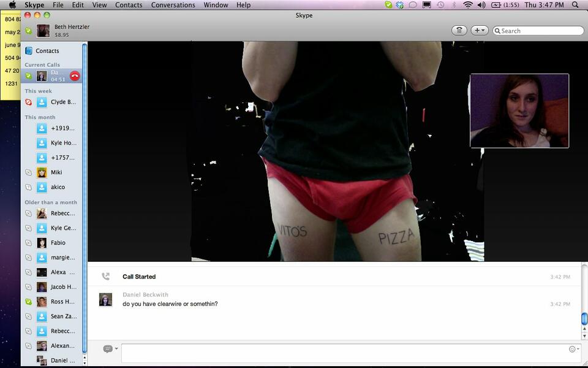Open the message type dropdown
This screenshot has width=588, height=368.
[x=110, y=349]
